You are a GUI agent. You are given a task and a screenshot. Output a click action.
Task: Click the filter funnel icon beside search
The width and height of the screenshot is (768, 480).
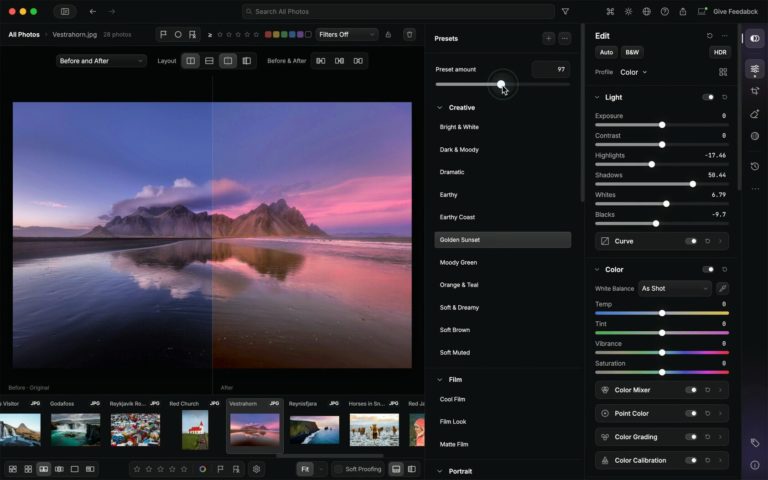pos(565,11)
